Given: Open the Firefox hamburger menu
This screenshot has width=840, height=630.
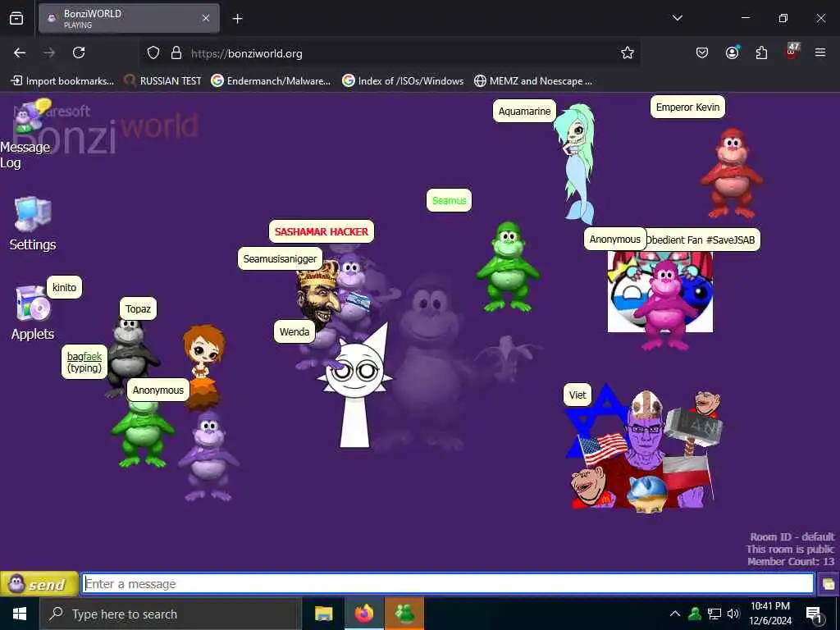Looking at the screenshot, I should pos(820,52).
